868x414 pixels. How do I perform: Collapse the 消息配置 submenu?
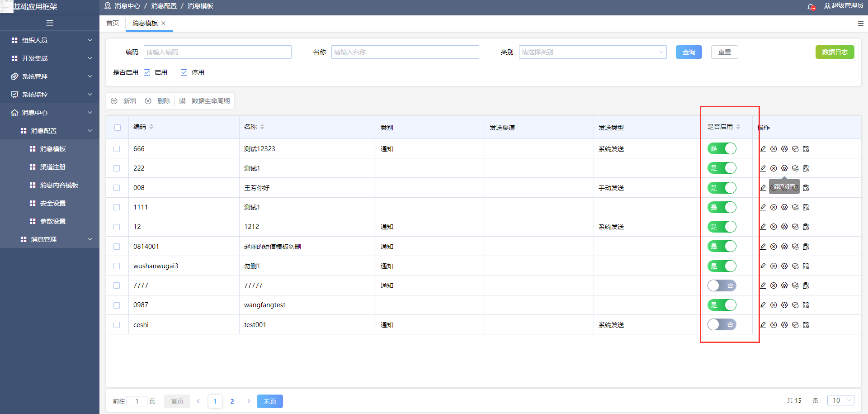(50, 131)
